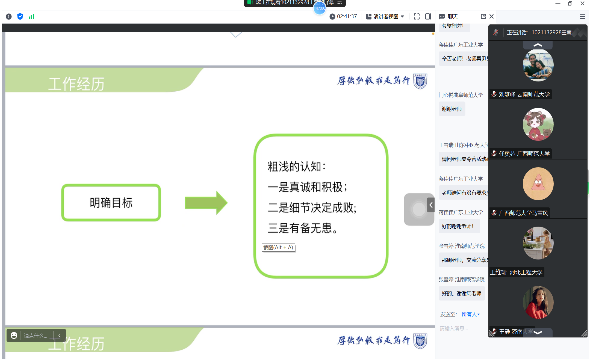The image size is (590, 360).
Task: Select the Patrick Star participant avatar
Action: [x=538, y=184]
